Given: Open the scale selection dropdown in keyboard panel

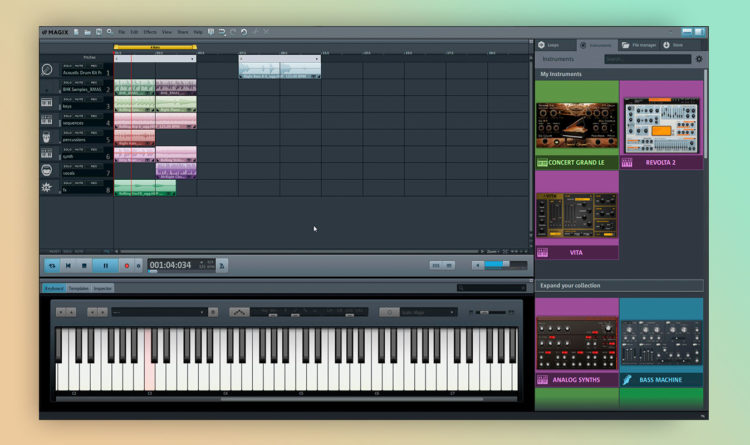Looking at the screenshot, I should pos(427,312).
